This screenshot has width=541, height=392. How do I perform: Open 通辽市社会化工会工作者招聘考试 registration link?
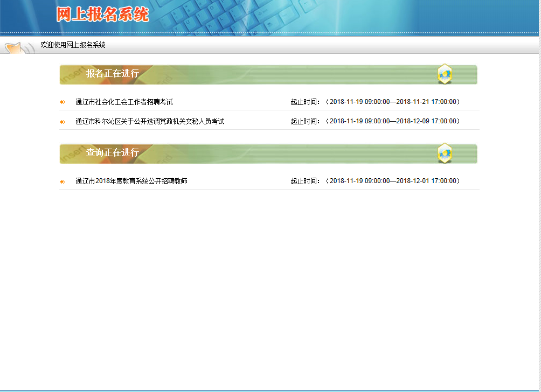pos(124,102)
